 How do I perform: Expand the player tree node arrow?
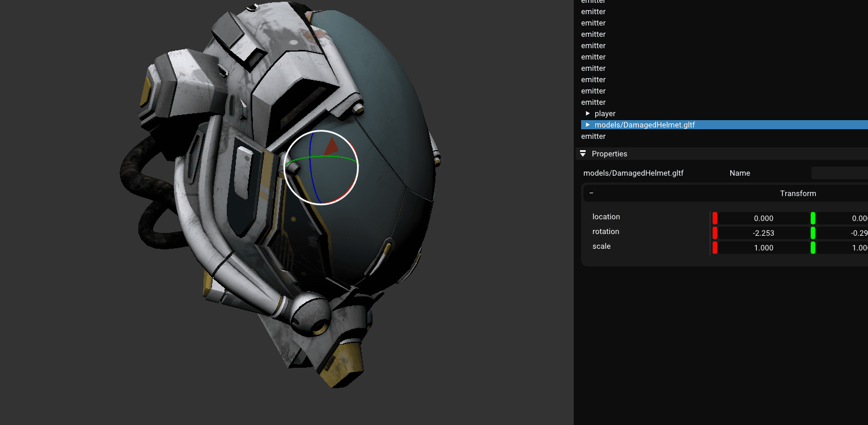pyautogui.click(x=588, y=114)
